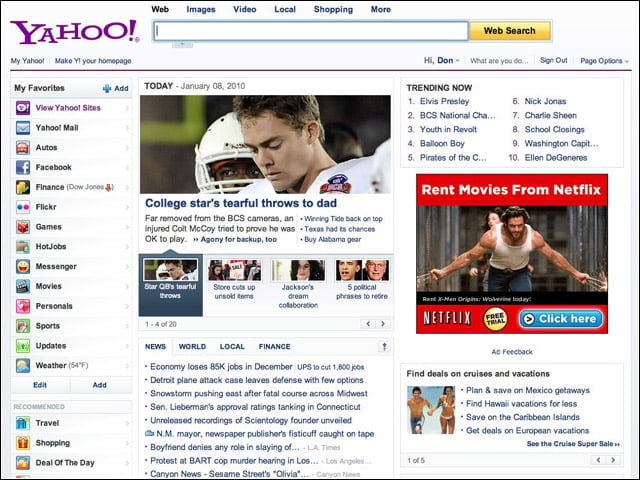640x480 pixels.
Task: Open Find Hawaii vacations for less
Action: point(522,404)
